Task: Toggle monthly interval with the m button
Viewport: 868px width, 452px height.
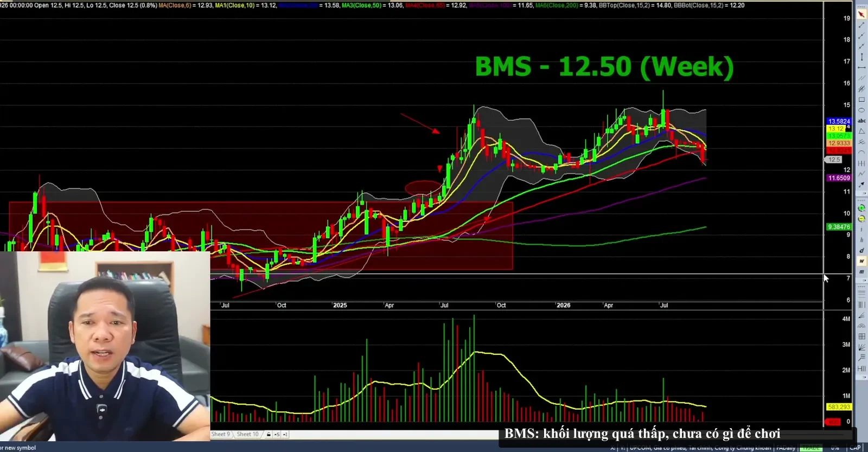Action: tap(861, 271)
